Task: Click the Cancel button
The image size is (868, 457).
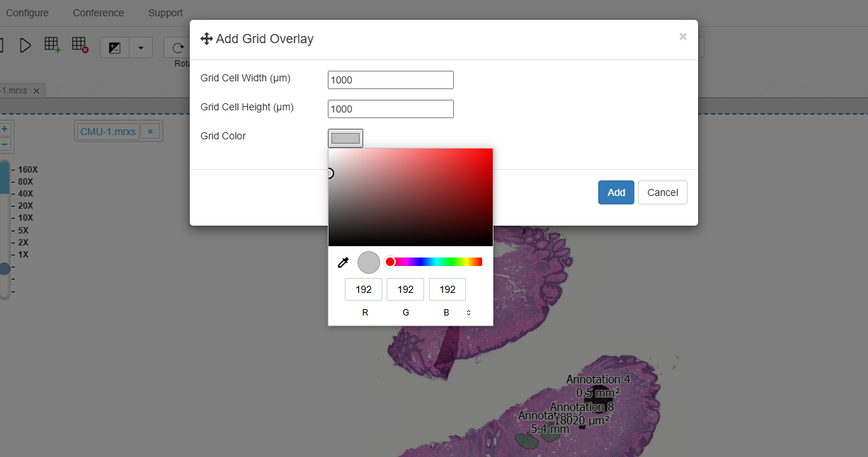Action: 662,192
